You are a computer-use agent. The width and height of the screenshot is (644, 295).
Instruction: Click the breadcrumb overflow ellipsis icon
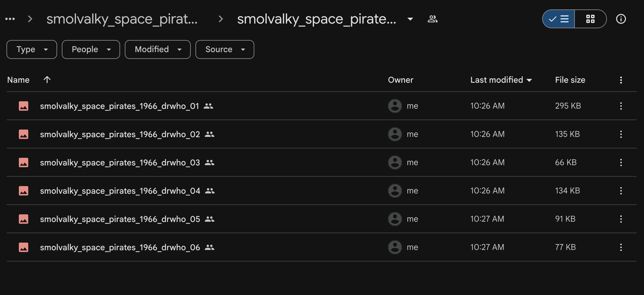(x=10, y=19)
